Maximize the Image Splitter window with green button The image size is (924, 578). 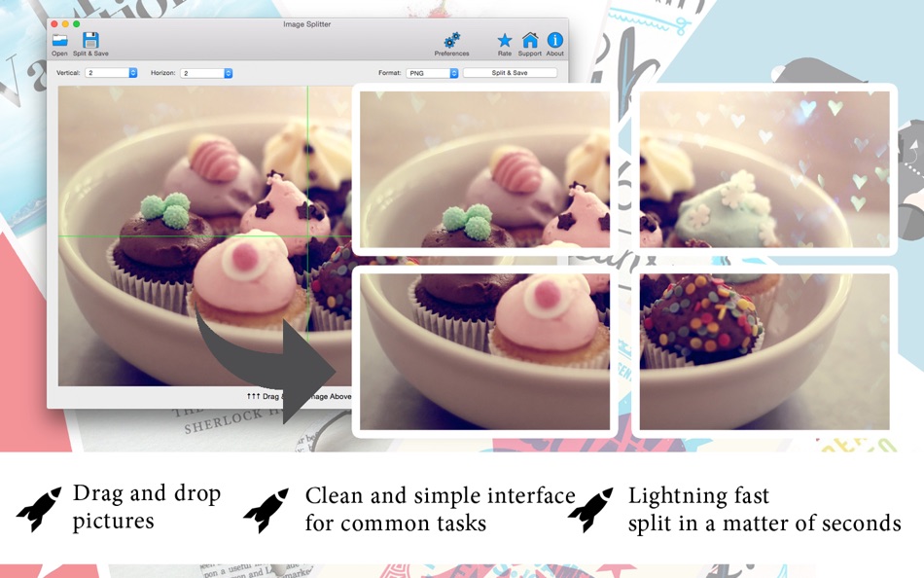(x=77, y=24)
